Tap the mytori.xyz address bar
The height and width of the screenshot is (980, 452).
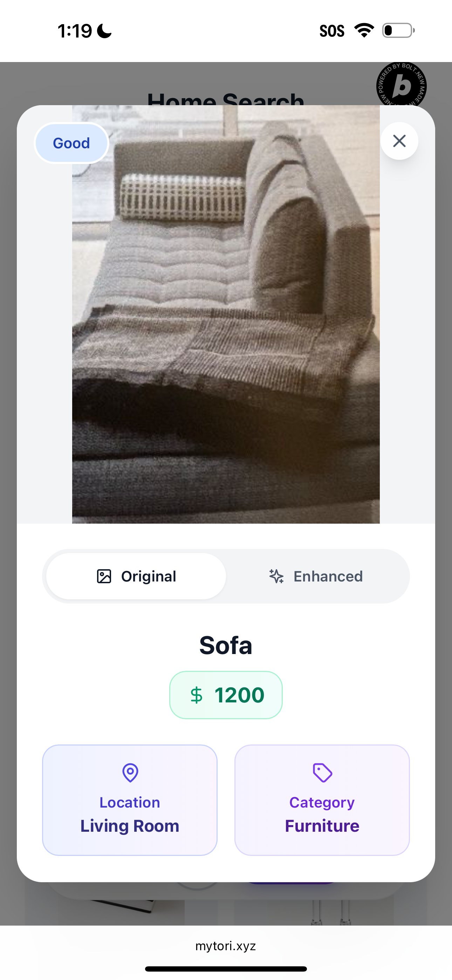226,946
